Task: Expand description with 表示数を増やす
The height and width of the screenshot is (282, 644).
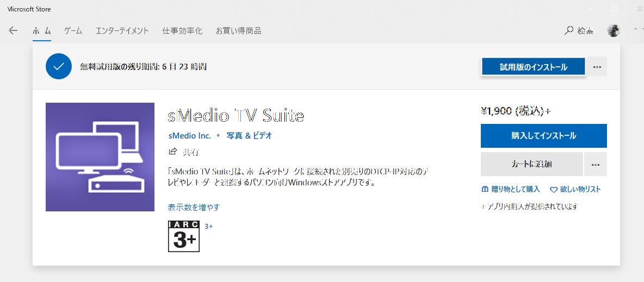Action: [194, 208]
